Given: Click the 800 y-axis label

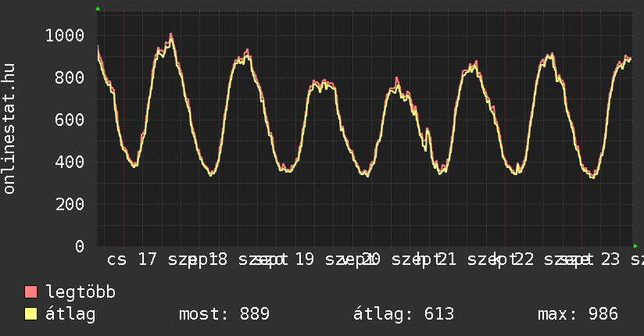Looking at the screenshot, I should pyautogui.click(x=70, y=77).
